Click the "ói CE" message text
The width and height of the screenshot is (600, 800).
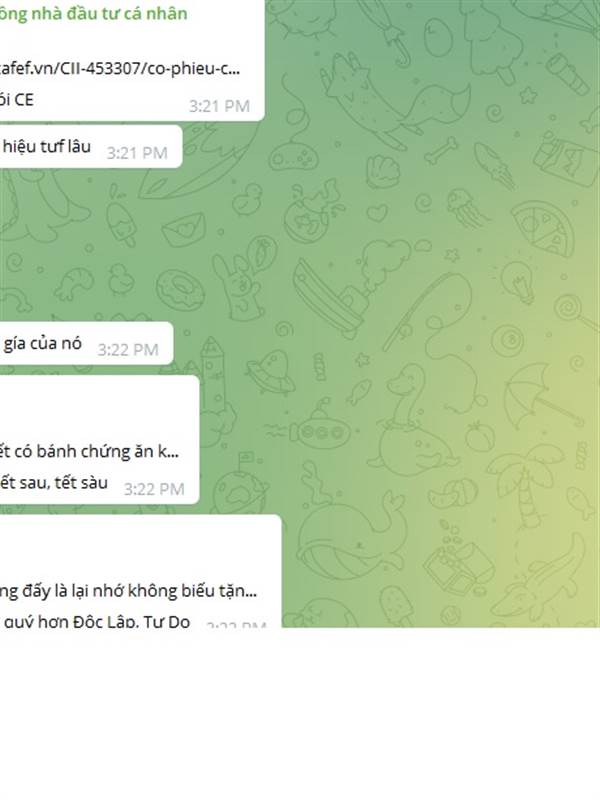point(17,99)
